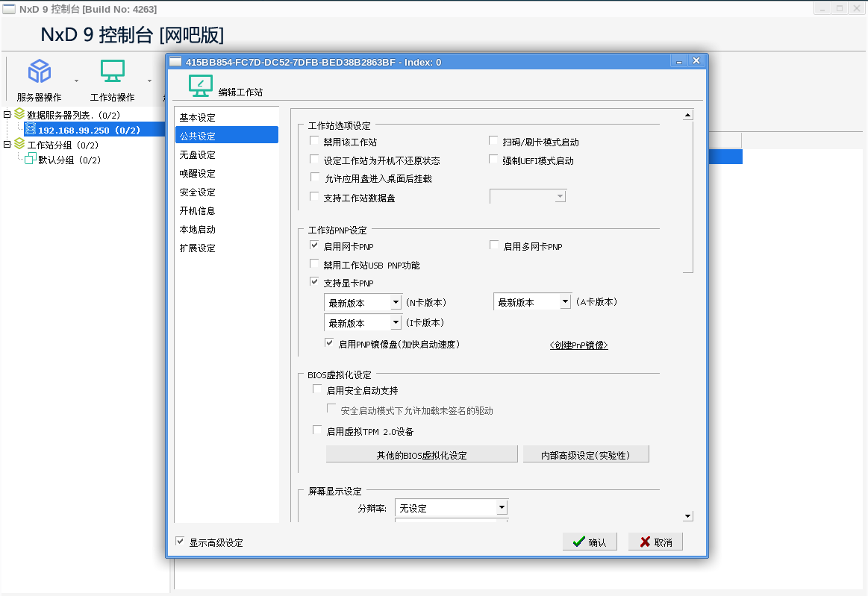Open the 服务器操作 server operations icon
This screenshot has width=868, height=596.
point(40,72)
